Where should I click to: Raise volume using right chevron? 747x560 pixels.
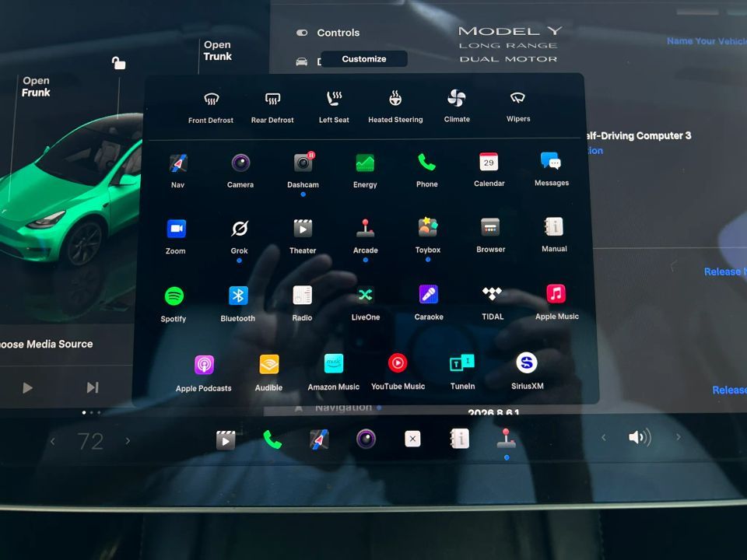tap(678, 436)
